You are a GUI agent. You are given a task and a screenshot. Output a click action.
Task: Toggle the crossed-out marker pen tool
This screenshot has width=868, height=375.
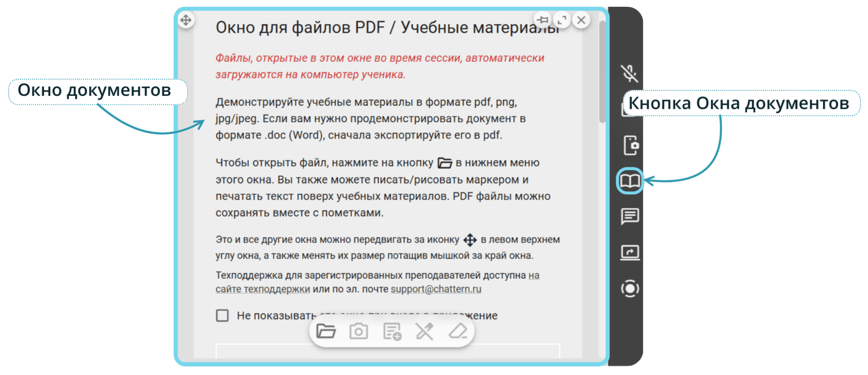coord(425,331)
